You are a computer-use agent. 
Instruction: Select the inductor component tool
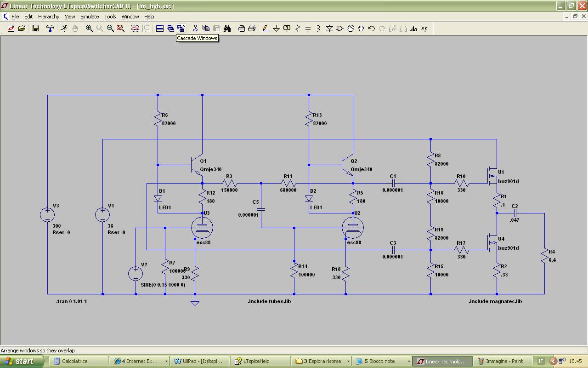[x=318, y=29]
